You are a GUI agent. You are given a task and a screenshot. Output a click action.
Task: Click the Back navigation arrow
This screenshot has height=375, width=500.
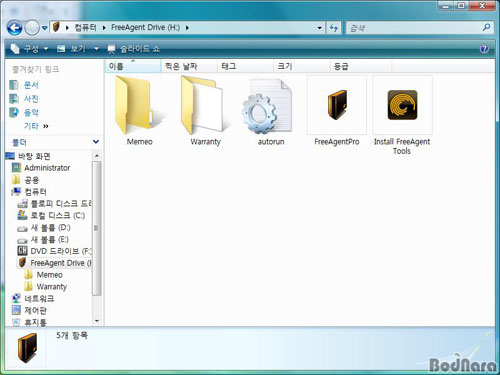pos(15,28)
